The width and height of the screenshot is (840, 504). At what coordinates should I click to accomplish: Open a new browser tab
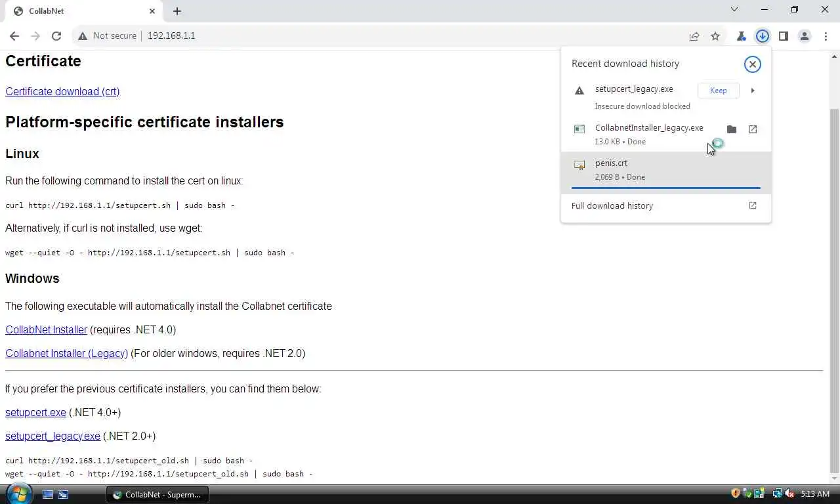(x=177, y=11)
